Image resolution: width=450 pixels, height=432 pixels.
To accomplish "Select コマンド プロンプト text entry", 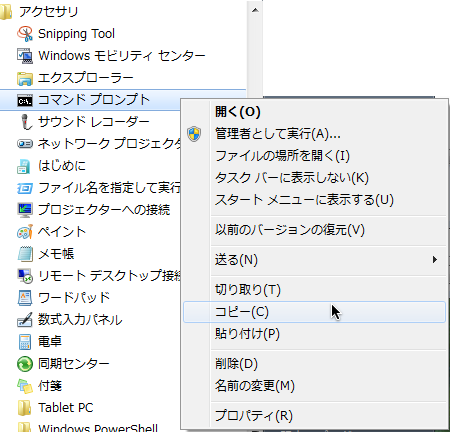I will [94, 100].
